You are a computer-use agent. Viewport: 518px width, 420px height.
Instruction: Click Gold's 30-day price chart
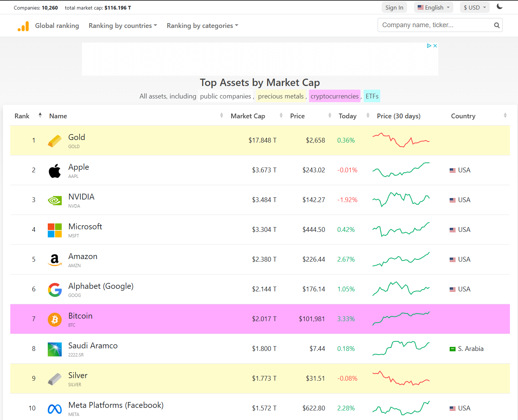click(401, 140)
